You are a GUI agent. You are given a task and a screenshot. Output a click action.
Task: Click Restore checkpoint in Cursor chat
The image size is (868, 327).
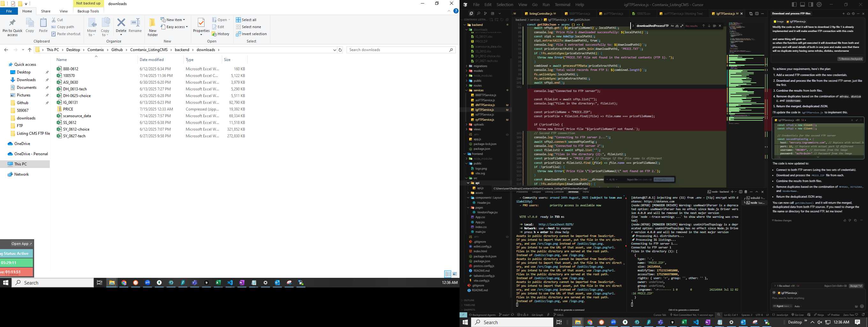pos(850,59)
